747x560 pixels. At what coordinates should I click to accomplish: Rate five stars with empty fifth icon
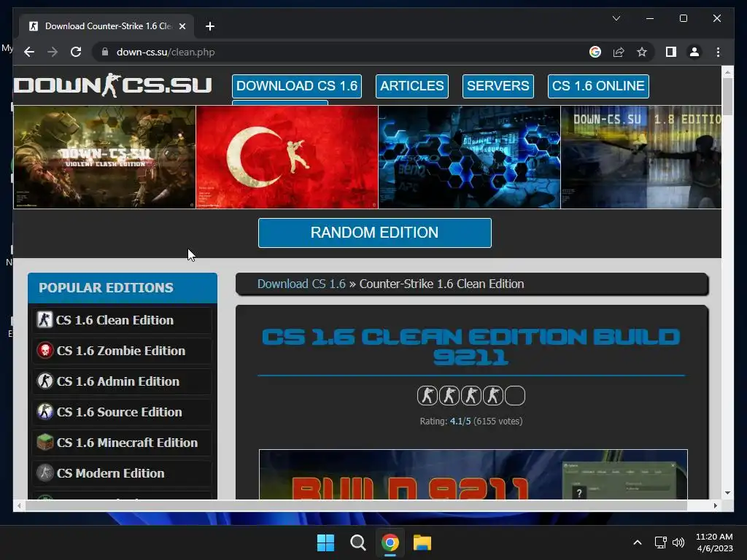point(514,396)
